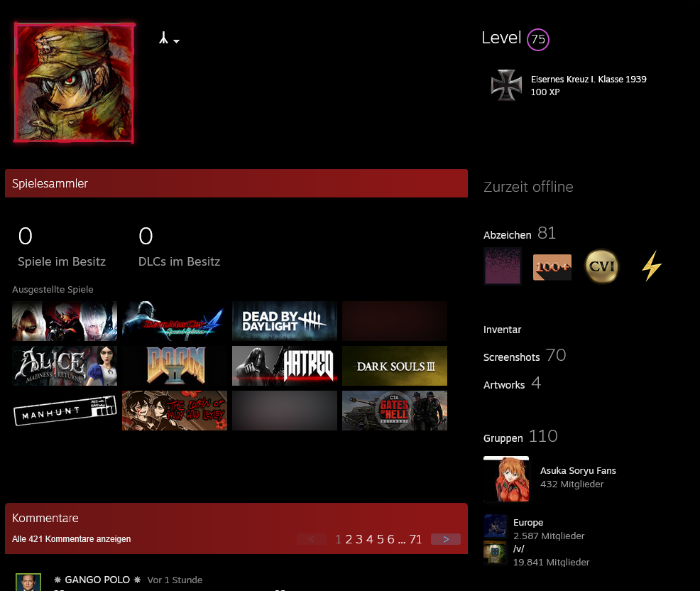
Task: Open the 100+ badge icon
Action: click(552, 267)
